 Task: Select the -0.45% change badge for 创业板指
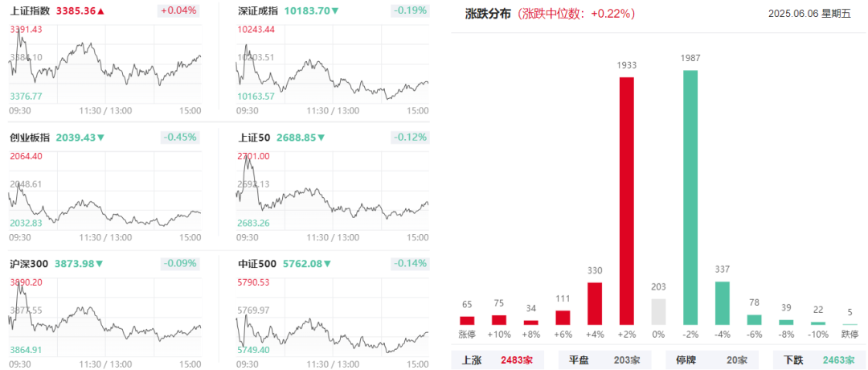[x=178, y=138]
